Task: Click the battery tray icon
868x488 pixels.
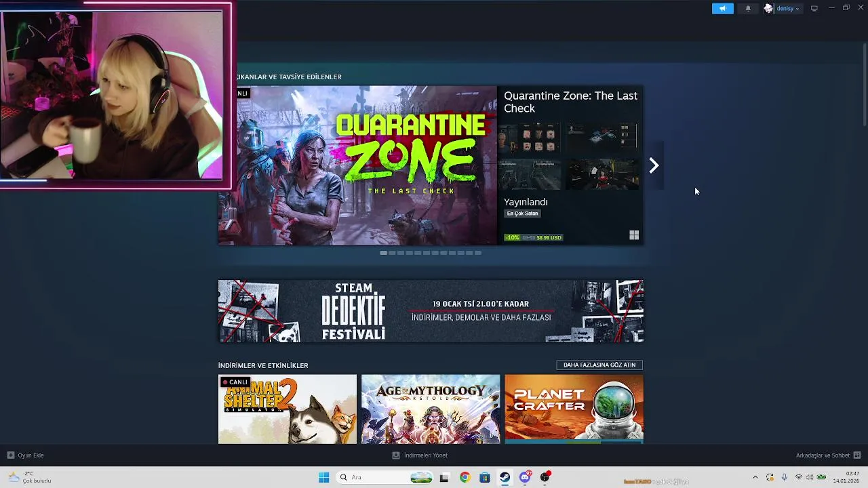Action: (821, 477)
